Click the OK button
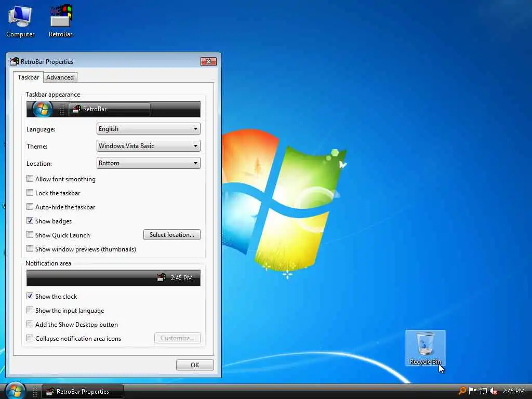 [x=195, y=365]
